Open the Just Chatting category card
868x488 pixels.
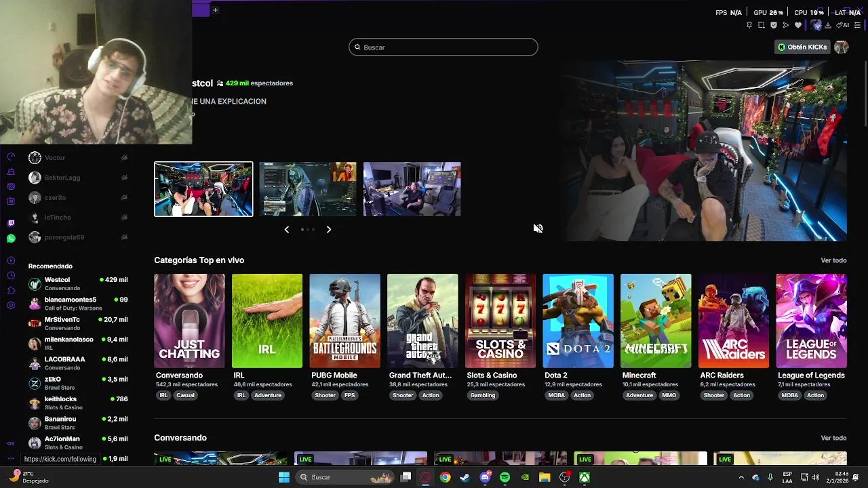point(189,321)
